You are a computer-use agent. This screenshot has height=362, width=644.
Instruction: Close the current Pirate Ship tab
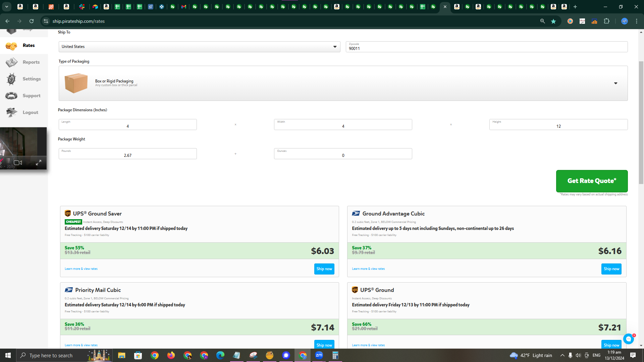(445, 7)
